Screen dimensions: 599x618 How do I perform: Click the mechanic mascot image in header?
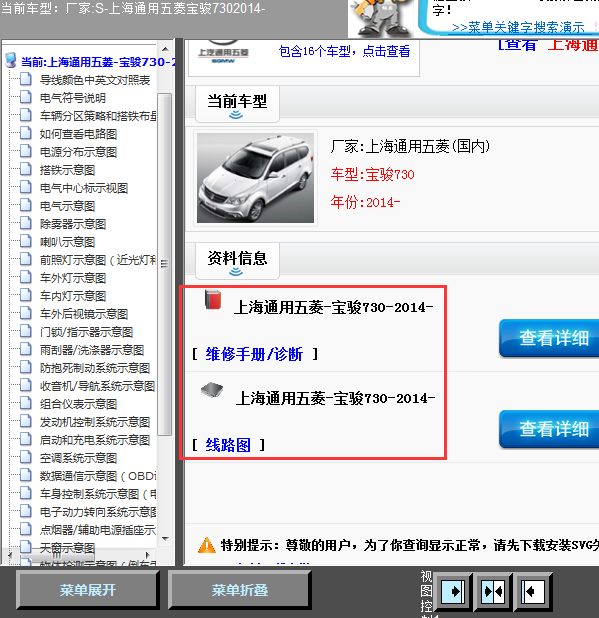click(381, 18)
